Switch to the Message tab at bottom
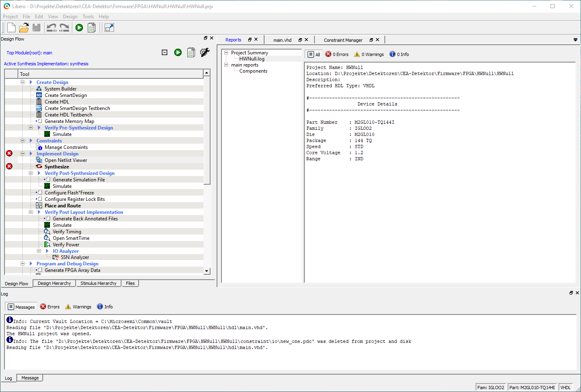This screenshot has width=581, height=392. pos(30,378)
